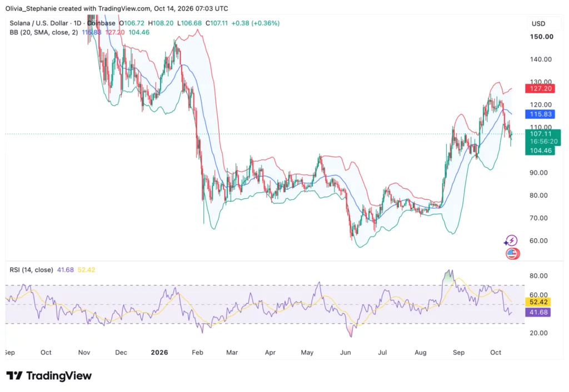Viewport: 569px width, 392px height.
Task: Click the L106.68 low value in header
Action: click(189, 23)
